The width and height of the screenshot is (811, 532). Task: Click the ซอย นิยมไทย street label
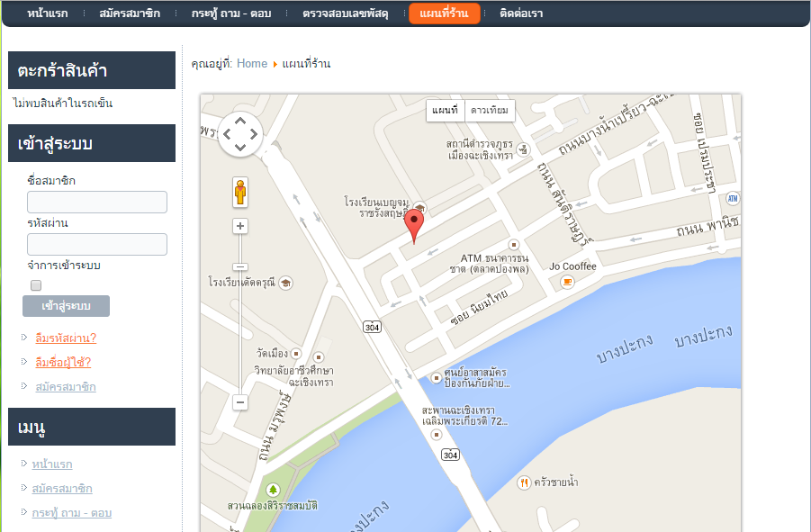coord(479,308)
